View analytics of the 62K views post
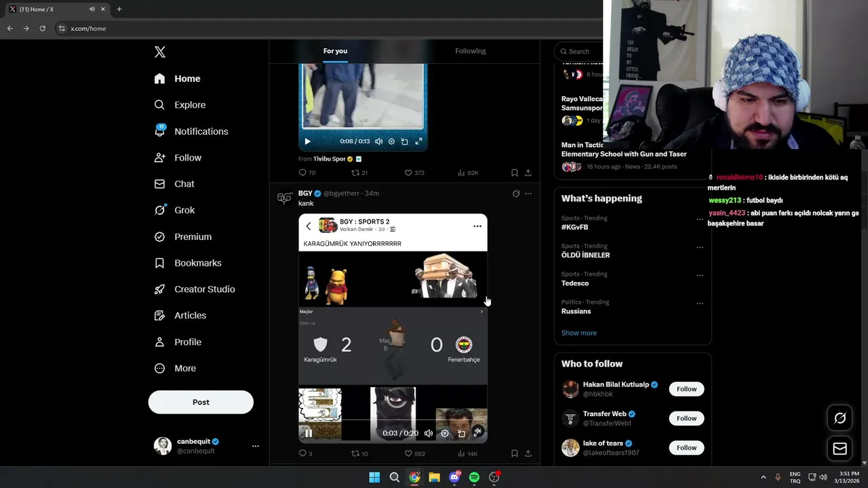This screenshot has width=868, height=488. point(468,173)
